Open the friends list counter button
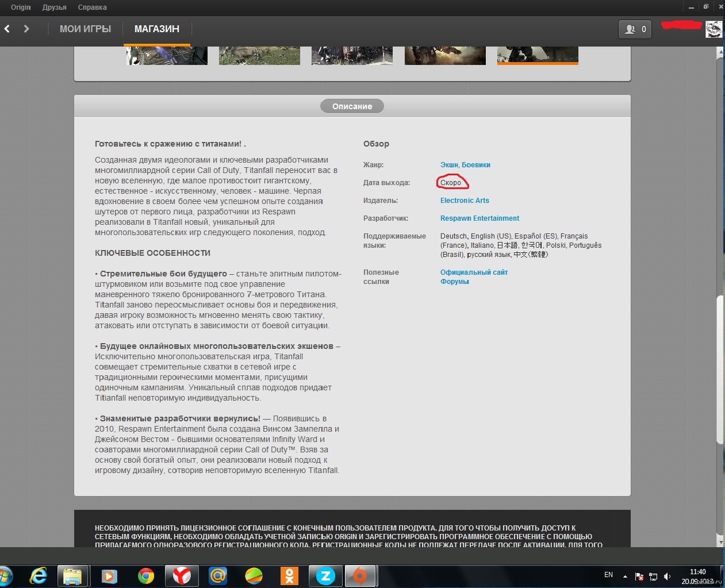725x588 pixels. click(635, 29)
